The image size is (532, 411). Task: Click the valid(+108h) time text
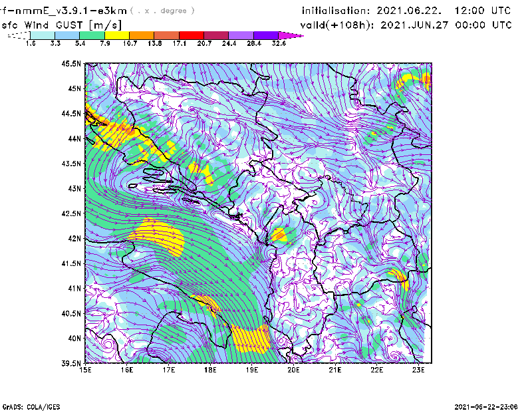pos(406,25)
